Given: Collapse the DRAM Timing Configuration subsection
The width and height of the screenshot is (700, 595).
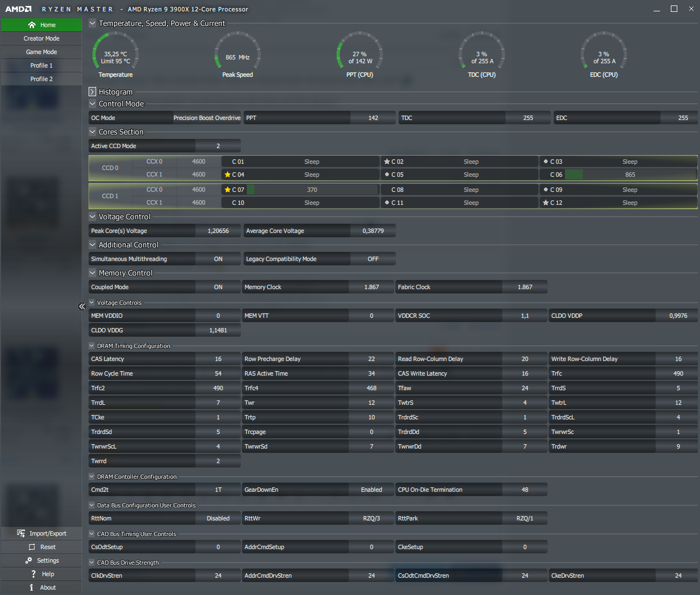Looking at the screenshot, I should [92, 346].
